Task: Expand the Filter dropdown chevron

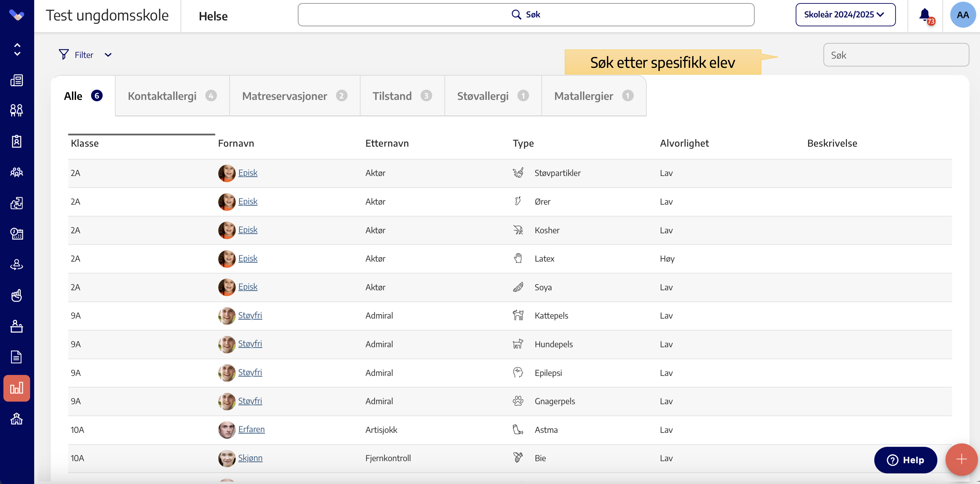Action: pyautogui.click(x=108, y=55)
